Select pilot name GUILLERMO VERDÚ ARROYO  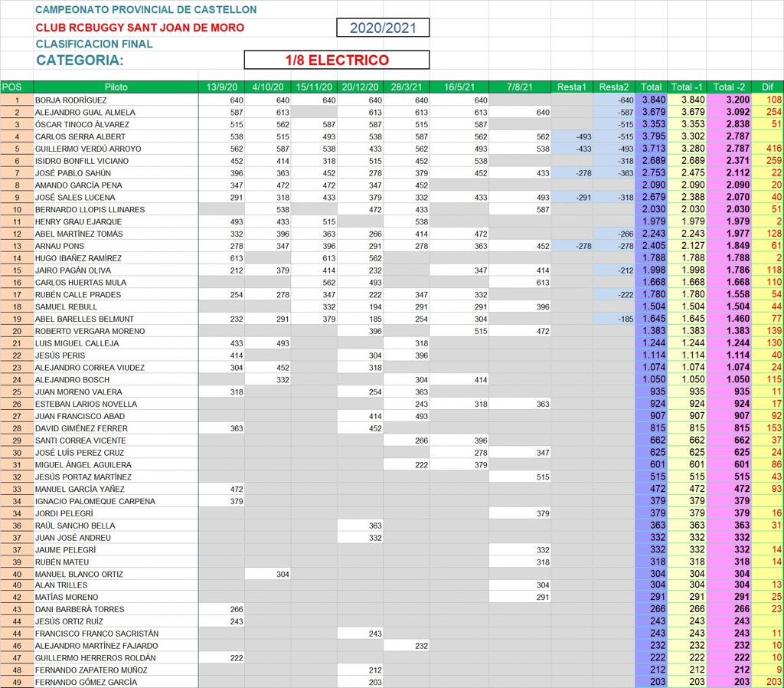88,149
